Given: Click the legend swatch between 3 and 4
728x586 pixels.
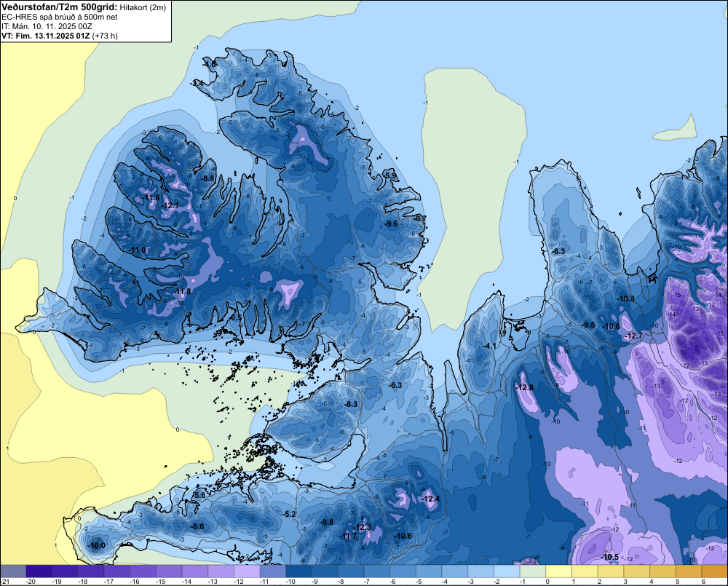Looking at the screenshot, I should click(x=637, y=571).
